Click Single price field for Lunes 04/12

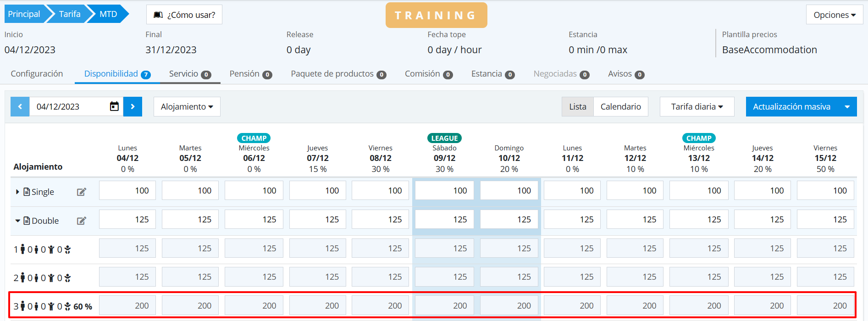click(127, 191)
